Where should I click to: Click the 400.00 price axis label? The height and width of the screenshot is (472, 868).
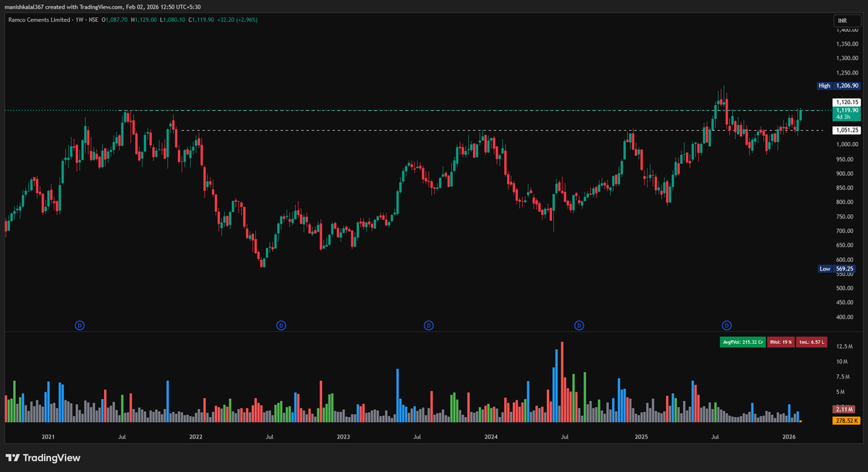[846, 317]
